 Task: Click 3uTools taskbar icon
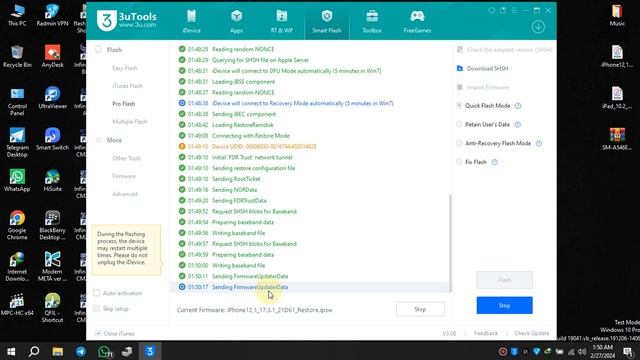point(150,351)
